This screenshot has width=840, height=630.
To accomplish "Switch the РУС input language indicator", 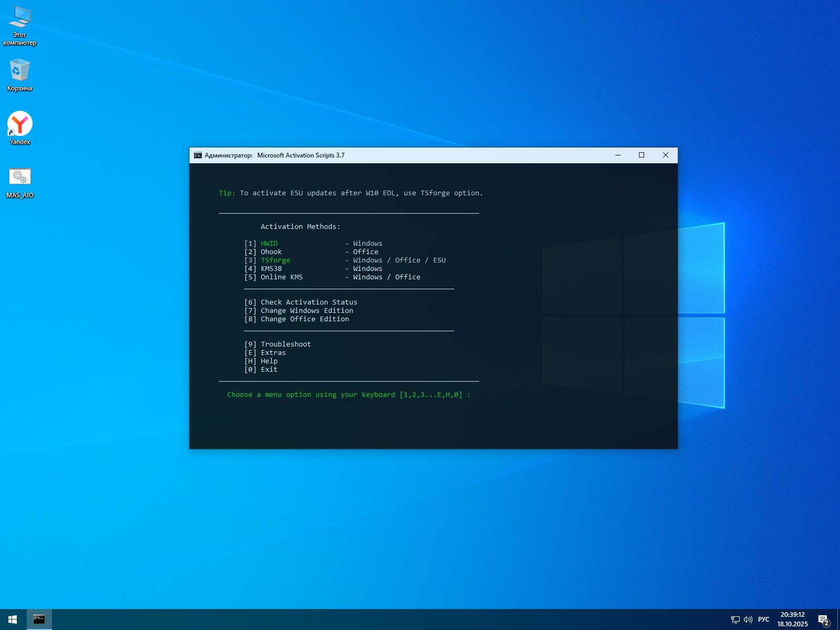I will [x=763, y=619].
